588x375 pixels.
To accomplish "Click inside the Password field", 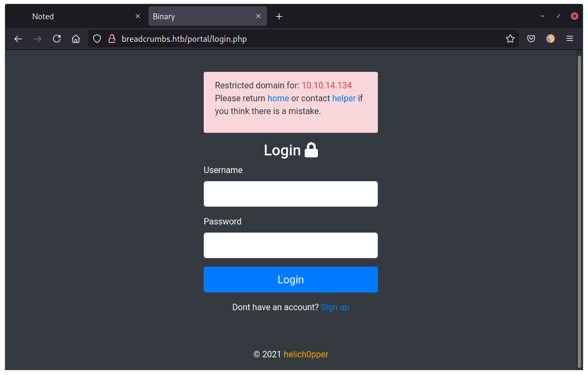I will click(x=291, y=245).
